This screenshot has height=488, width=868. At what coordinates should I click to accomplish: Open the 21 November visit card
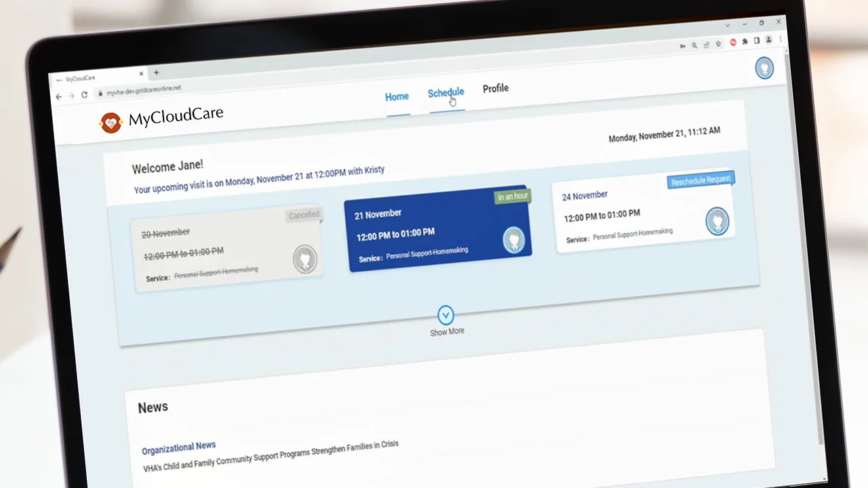point(439,229)
